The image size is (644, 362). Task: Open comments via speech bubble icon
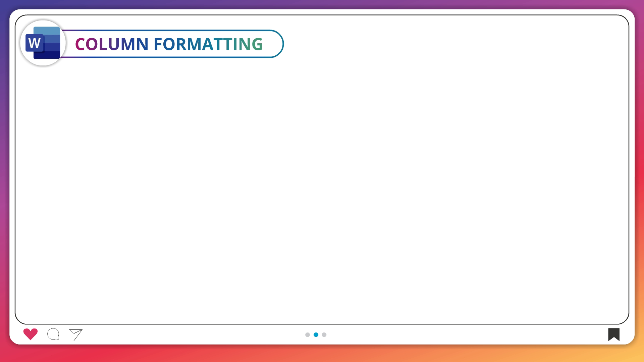(x=53, y=334)
